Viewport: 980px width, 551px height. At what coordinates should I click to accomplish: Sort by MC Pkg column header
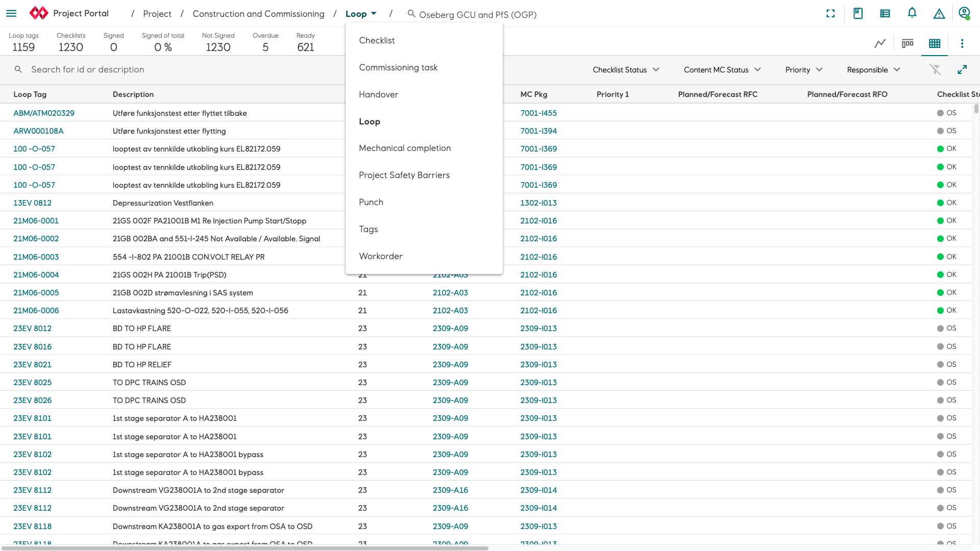click(x=533, y=94)
